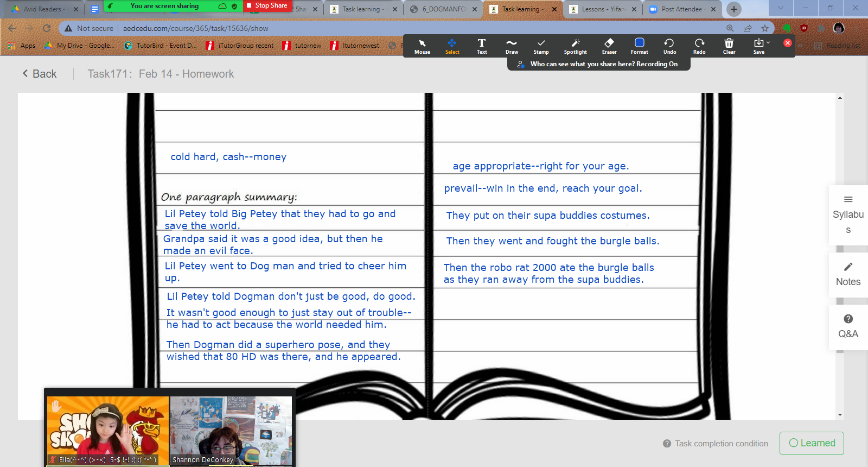Open the browser profile avatar
Viewport: 868px width, 467px height.
[839, 28]
